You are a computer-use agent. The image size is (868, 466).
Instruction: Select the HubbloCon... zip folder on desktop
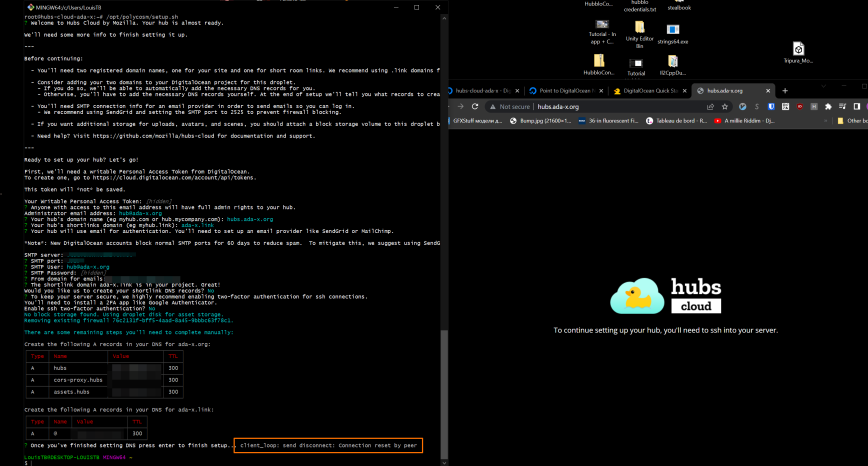tap(598, 65)
